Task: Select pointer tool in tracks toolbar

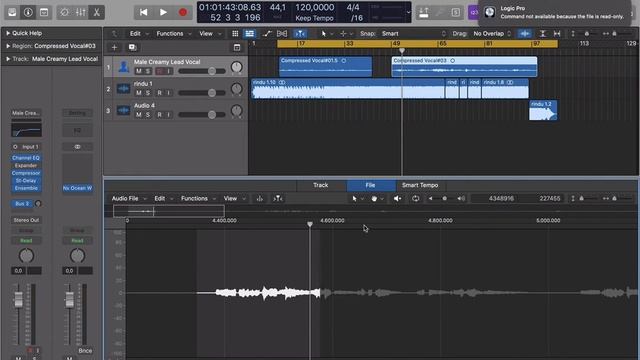Action: [x=324, y=33]
